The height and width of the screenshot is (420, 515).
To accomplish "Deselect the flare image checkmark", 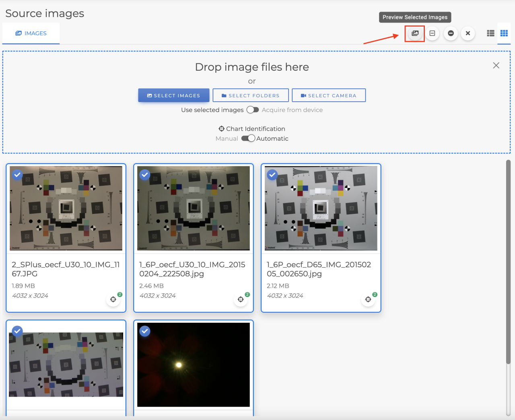I will pos(144,331).
